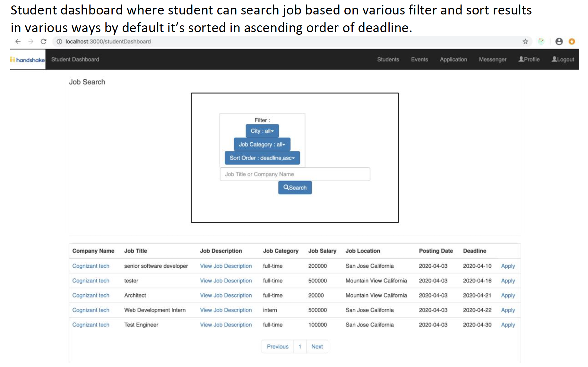588x367 pixels.
Task: Open the Application nav item
Action: click(x=453, y=59)
